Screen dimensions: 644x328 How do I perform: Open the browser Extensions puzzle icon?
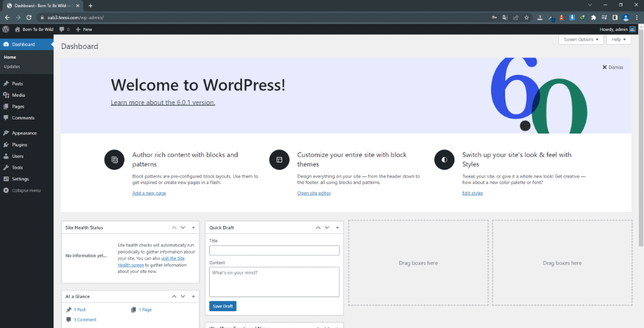coord(593,18)
